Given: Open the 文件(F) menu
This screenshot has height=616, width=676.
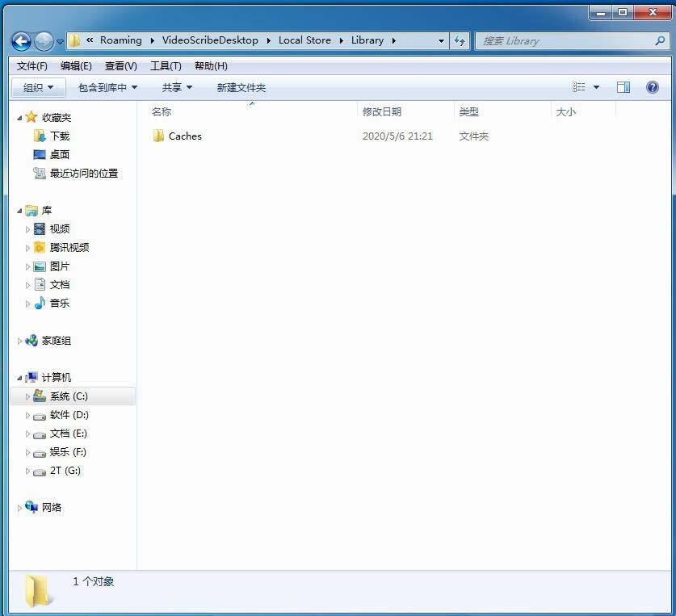Looking at the screenshot, I should [32, 66].
